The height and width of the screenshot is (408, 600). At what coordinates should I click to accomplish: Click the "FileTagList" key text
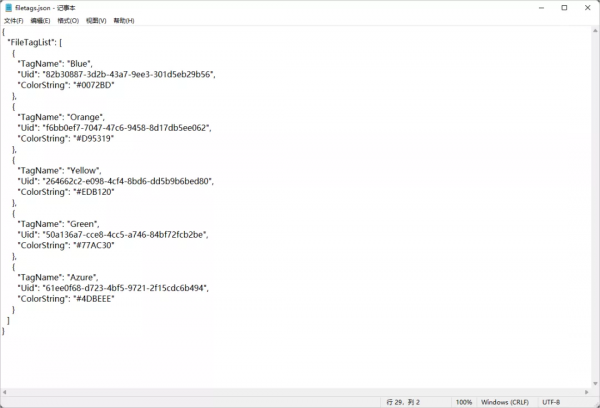(32, 42)
